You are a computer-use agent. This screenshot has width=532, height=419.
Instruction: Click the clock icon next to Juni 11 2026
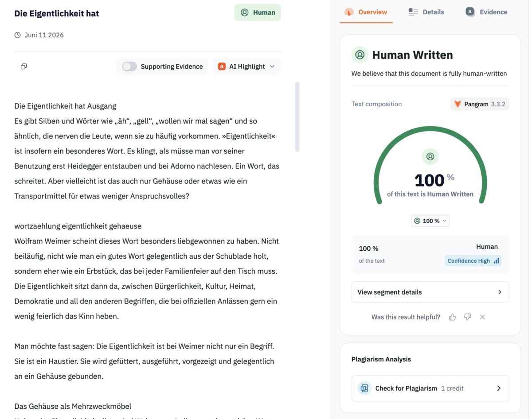click(x=18, y=35)
